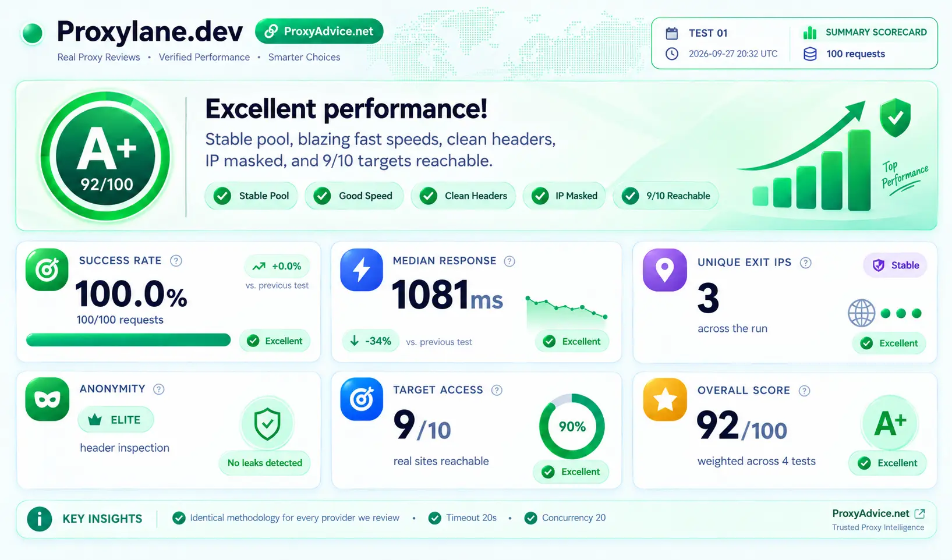
Task: Open help tooltip for Target Access
Action: (x=497, y=390)
